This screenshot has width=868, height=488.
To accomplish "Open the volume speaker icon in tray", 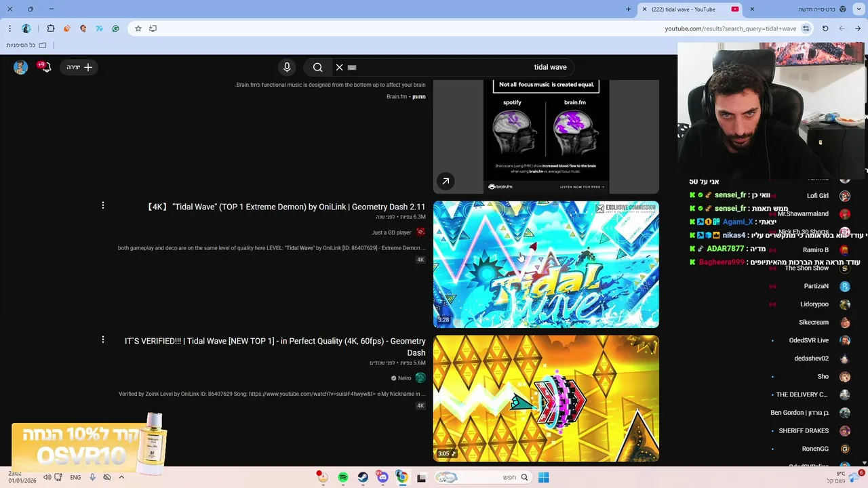I will click(x=47, y=477).
